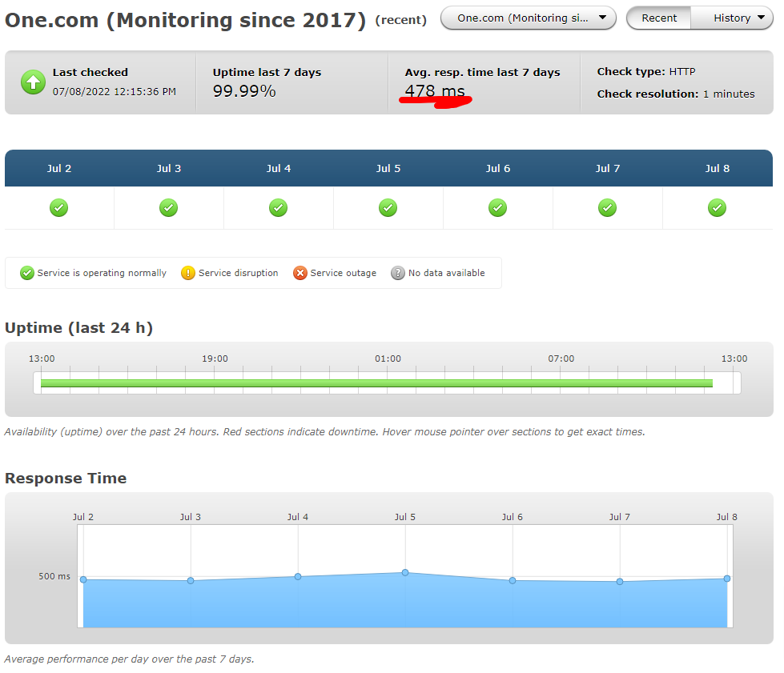This screenshot has height=673, width=784.
Task: Click the green uptime bar for last 24 h
Action: pyautogui.click(x=376, y=383)
